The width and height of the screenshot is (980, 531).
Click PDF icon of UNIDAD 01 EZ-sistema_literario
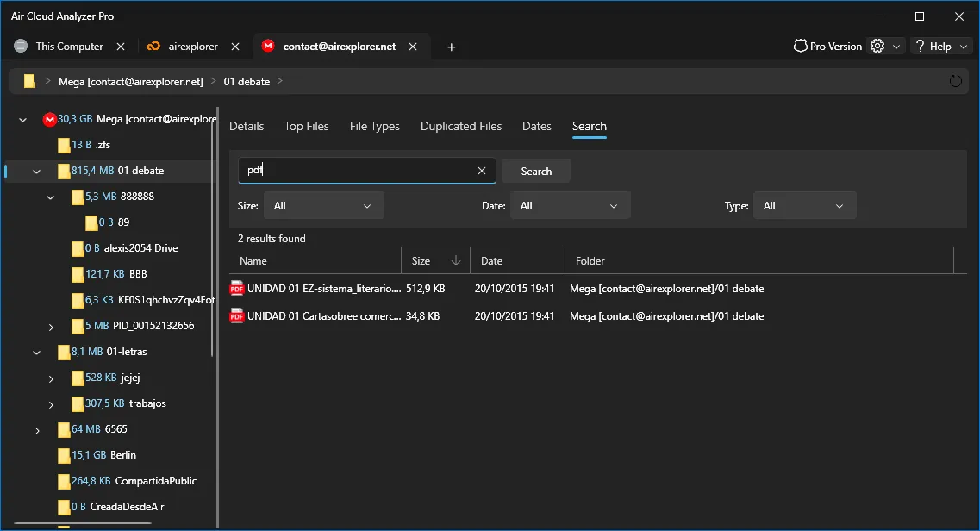[237, 289]
